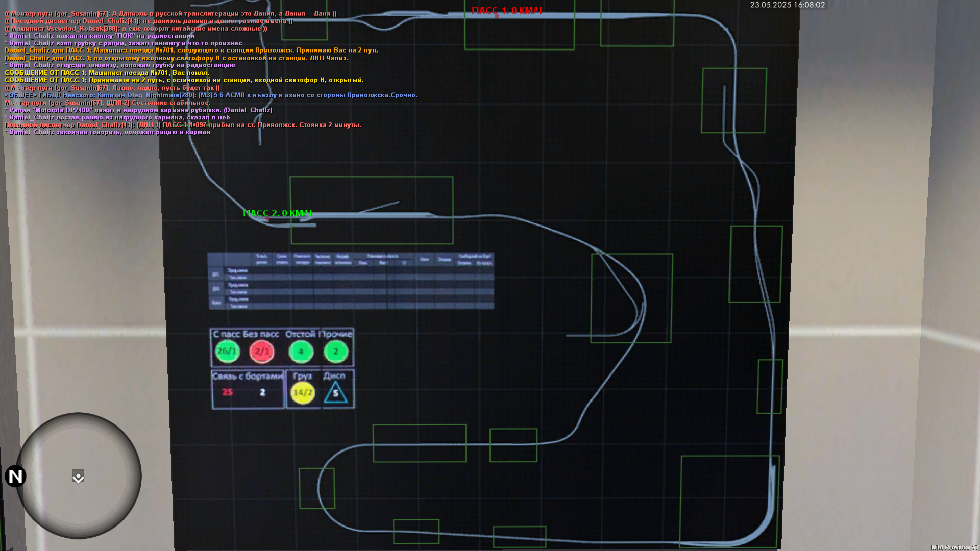Click chat line 'Монтёр пути Igor_Susanin[67]: [ДПП-2] Состояние стабильное'

(108, 103)
